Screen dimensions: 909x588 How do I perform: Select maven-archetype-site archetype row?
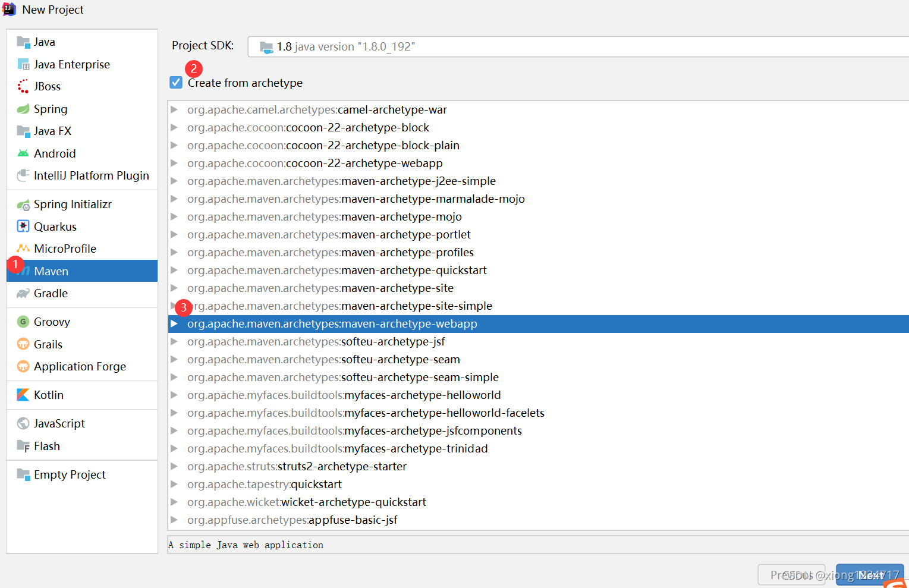(538, 288)
